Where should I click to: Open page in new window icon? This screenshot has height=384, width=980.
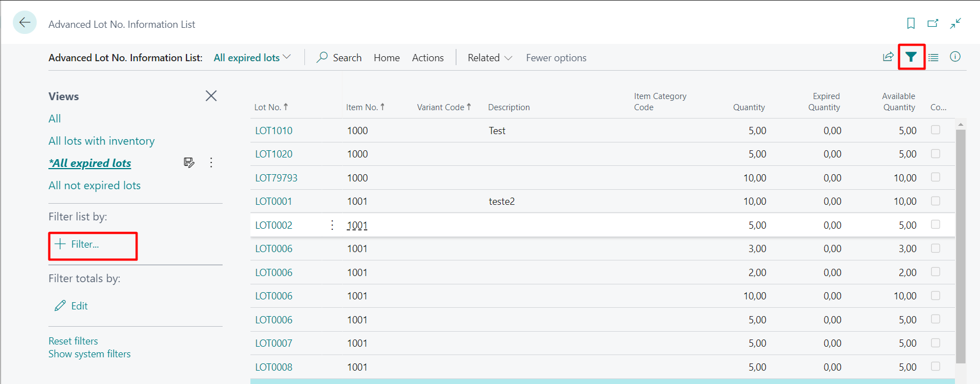tap(933, 23)
